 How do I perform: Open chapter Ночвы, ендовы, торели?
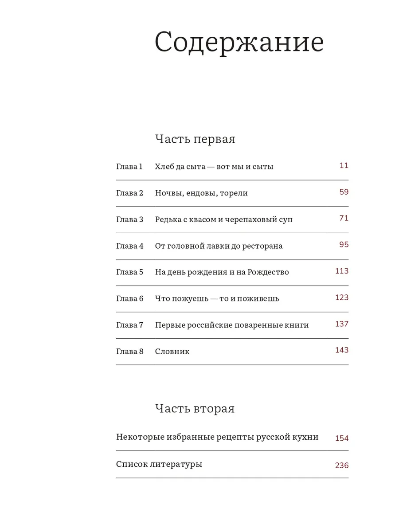(x=201, y=193)
